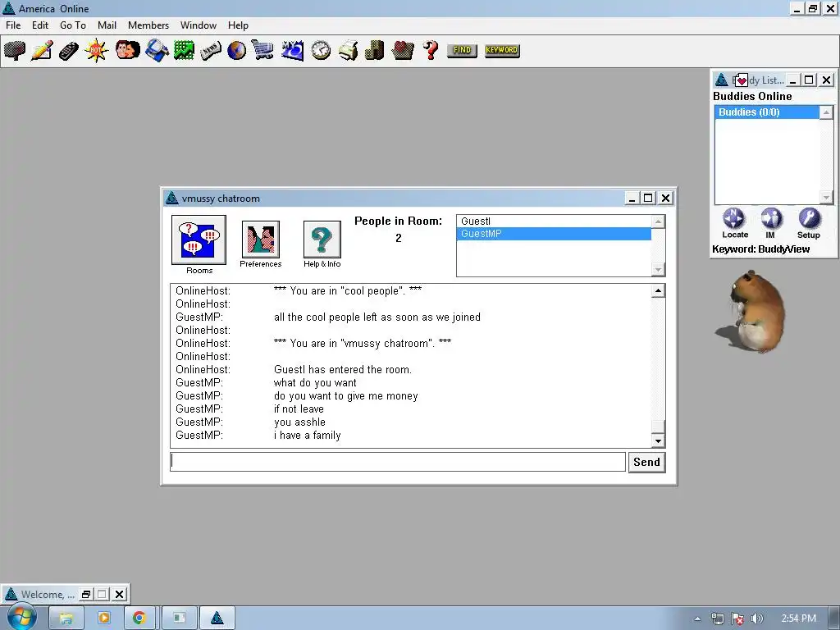Open the stock quotes chart icon
840x630 pixels.
pyautogui.click(x=184, y=50)
